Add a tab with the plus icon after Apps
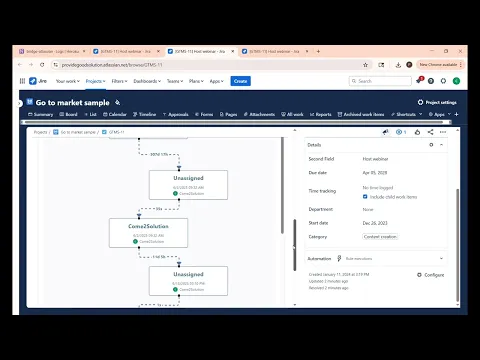 pyautogui.click(x=456, y=114)
